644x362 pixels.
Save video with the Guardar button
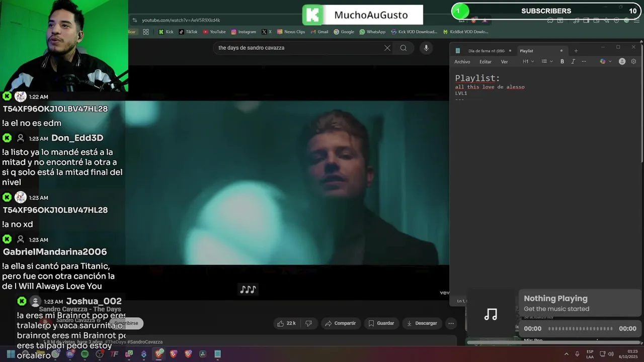(381, 323)
